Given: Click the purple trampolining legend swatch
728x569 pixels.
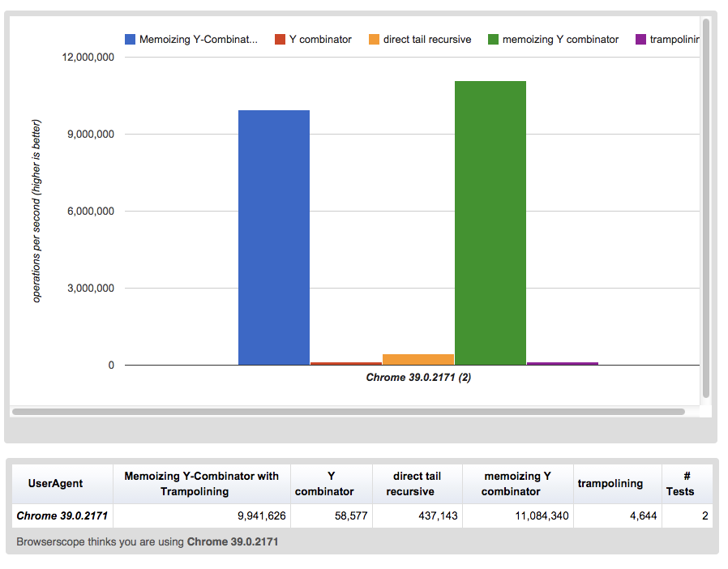Looking at the screenshot, I should pos(640,40).
